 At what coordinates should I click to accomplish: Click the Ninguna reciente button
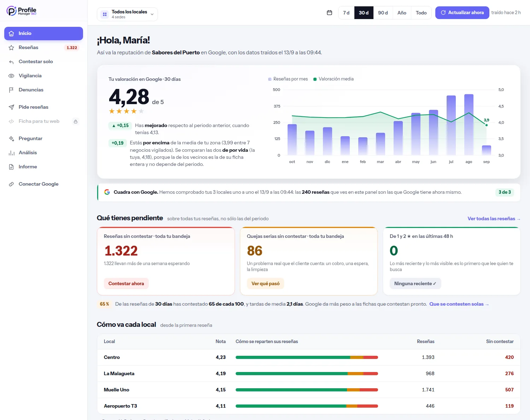[x=415, y=284]
